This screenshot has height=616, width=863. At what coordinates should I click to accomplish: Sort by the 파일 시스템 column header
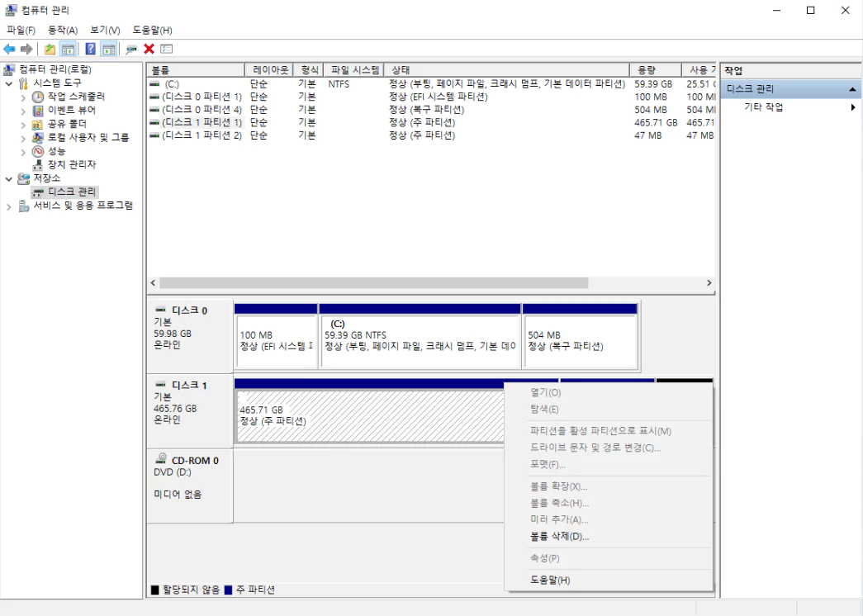click(353, 70)
